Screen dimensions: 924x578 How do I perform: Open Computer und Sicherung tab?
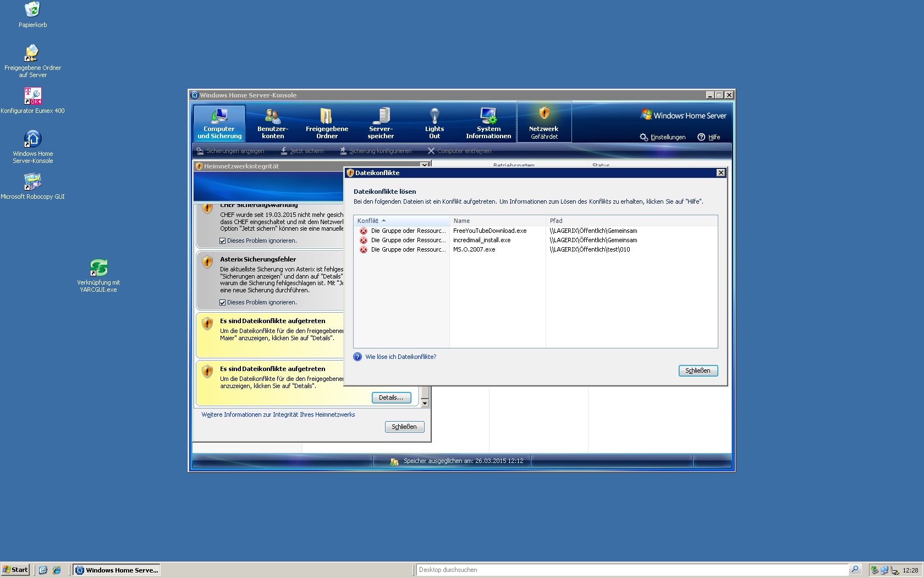pyautogui.click(x=219, y=123)
